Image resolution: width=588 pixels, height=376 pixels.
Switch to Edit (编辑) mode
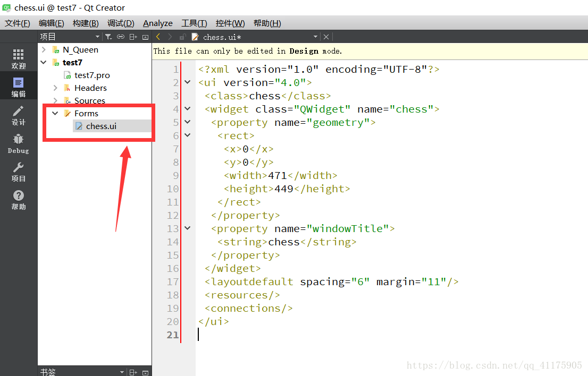pos(19,87)
